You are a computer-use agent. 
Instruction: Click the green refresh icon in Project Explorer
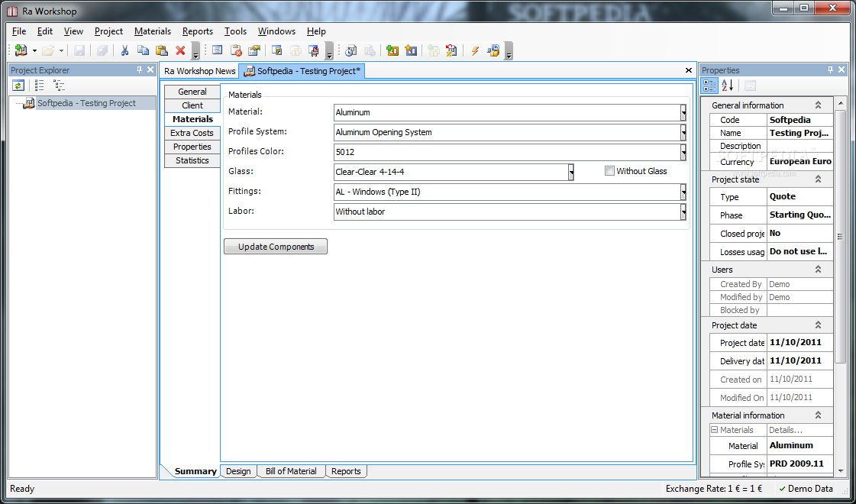click(x=18, y=86)
